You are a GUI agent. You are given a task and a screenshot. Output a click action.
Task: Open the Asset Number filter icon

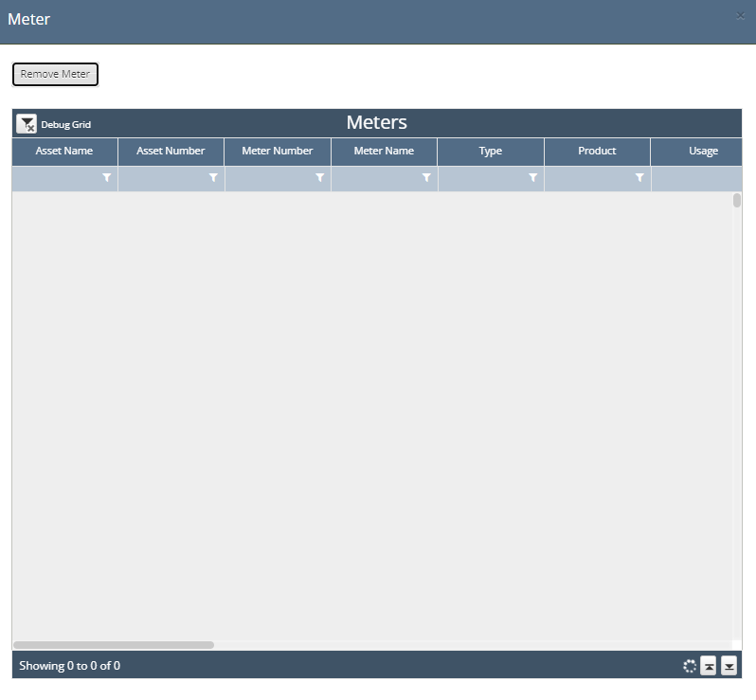pyautogui.click(x=213, y=178)
